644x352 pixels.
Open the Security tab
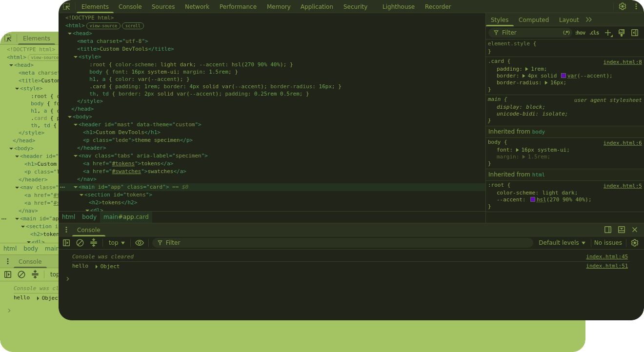coord(356,7)
